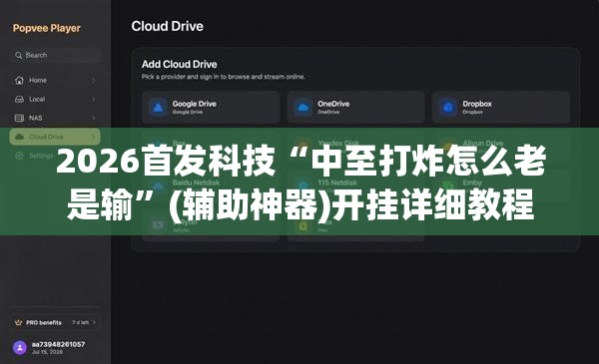Click the Home house icon
This screenshot has height=364, width=599.
pyautogui.click(x=19, y=80)
